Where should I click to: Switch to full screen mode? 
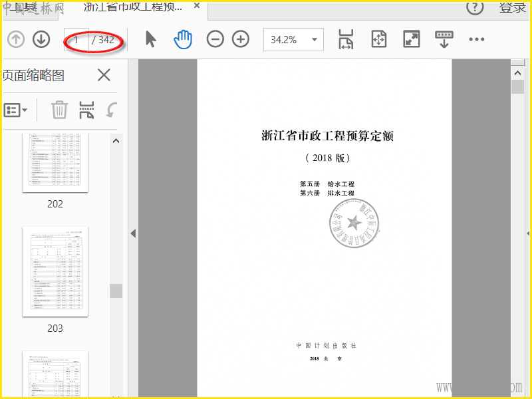(x=412, y=39)
